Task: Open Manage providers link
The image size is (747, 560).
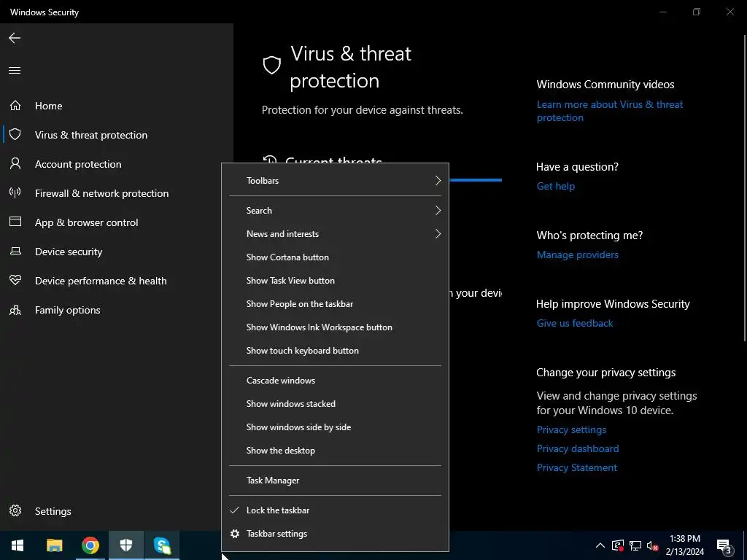Action: pyautogui.click(x=578, y=254)
